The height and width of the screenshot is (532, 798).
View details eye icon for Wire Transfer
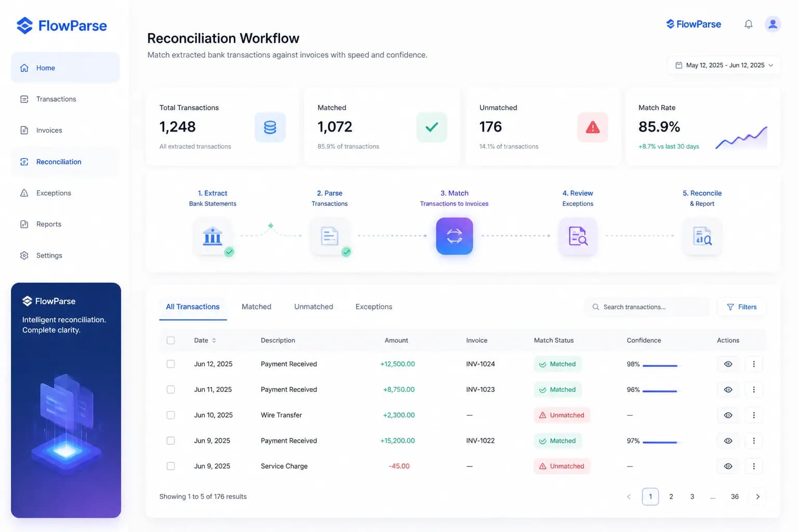click(x=728, y=415)
